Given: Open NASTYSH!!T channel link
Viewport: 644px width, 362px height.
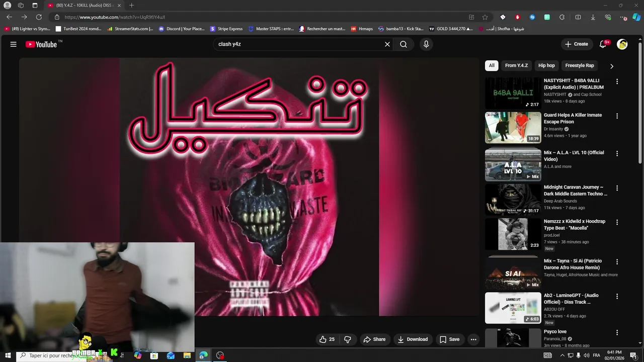Looking at the screenshot, I should 555,95.
